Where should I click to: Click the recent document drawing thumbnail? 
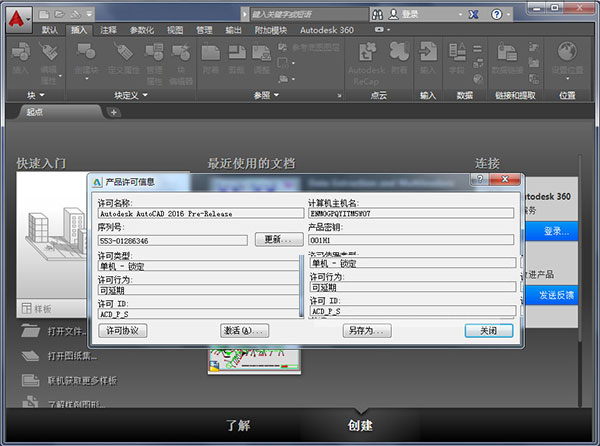tap(254, 361)
